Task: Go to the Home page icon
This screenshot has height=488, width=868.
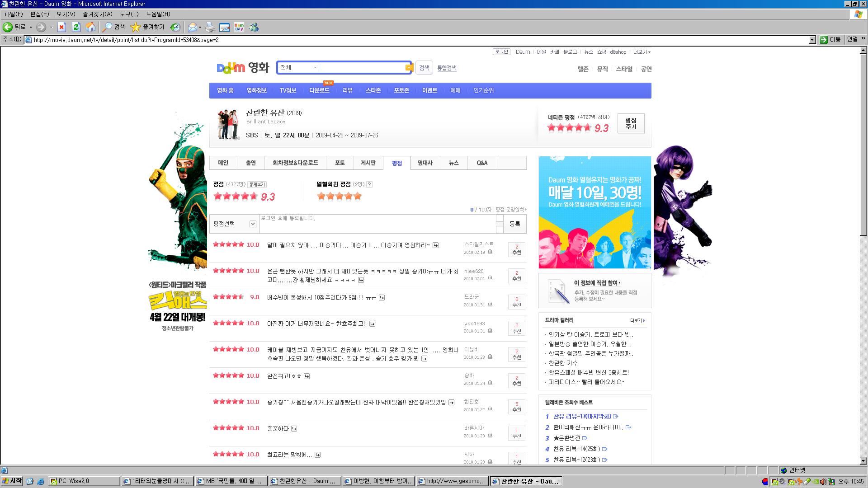Action: click(90, 27)
